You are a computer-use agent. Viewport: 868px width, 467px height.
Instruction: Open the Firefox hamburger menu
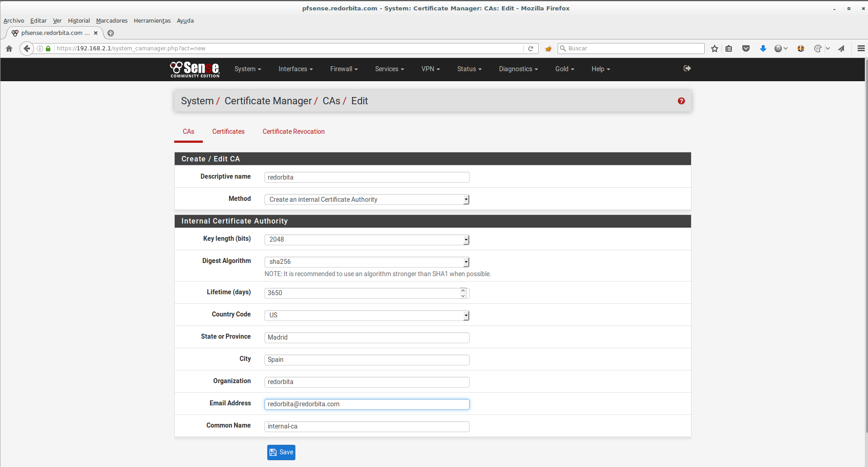(x=861, y=49)
